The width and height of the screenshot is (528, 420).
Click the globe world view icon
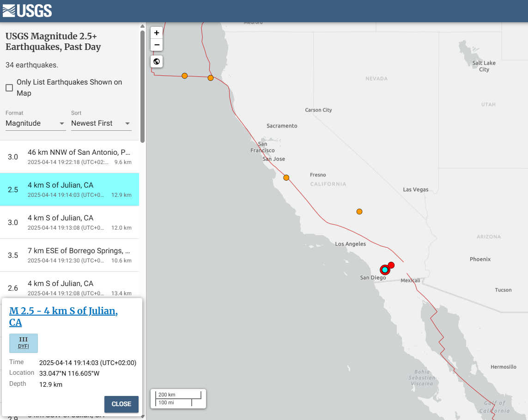coord(157,61)
